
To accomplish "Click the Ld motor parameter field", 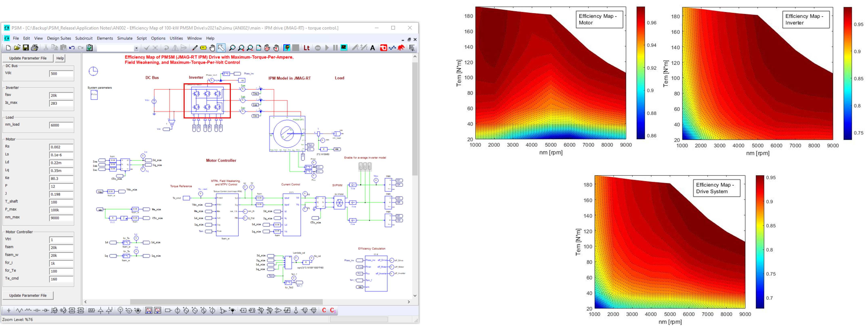I will tap(61, 163).
